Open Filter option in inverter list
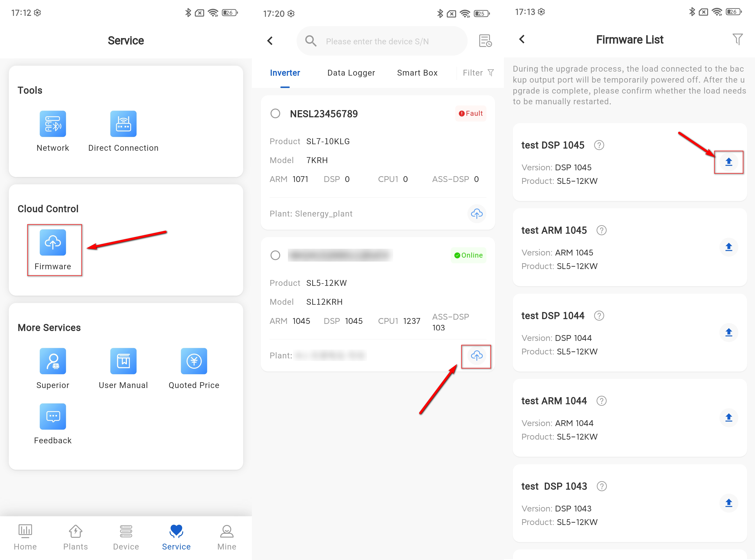This screenshot has width=755, height=560. 478,73
